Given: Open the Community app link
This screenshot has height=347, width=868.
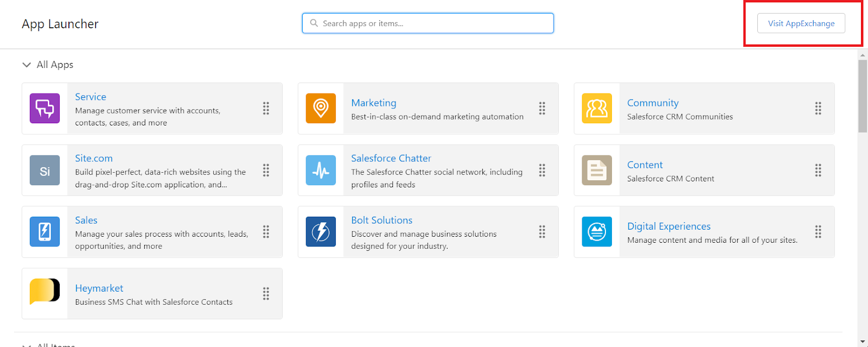Looking at the screenshot, I should [x=653, y=103].
